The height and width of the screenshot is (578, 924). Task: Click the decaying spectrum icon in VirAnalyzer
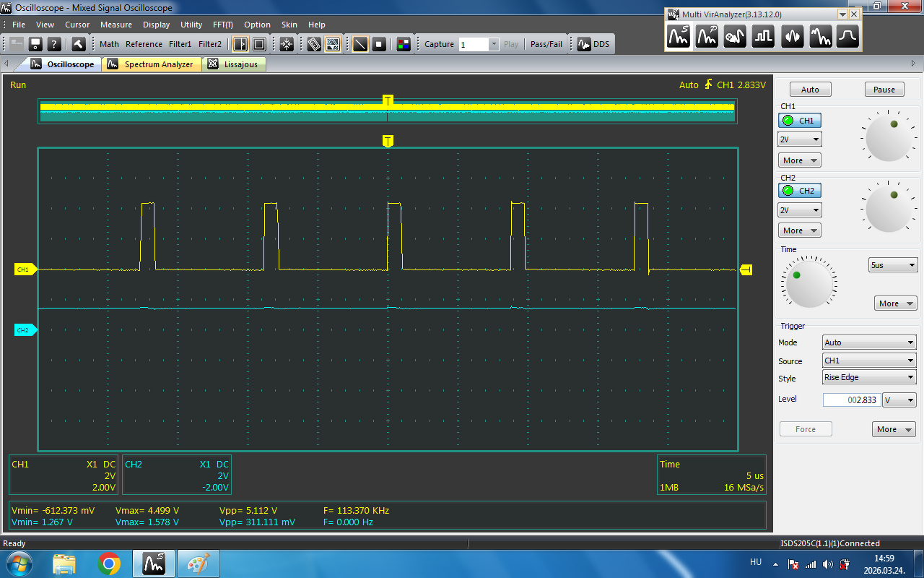pyautogui.click(x=820, y=35)
